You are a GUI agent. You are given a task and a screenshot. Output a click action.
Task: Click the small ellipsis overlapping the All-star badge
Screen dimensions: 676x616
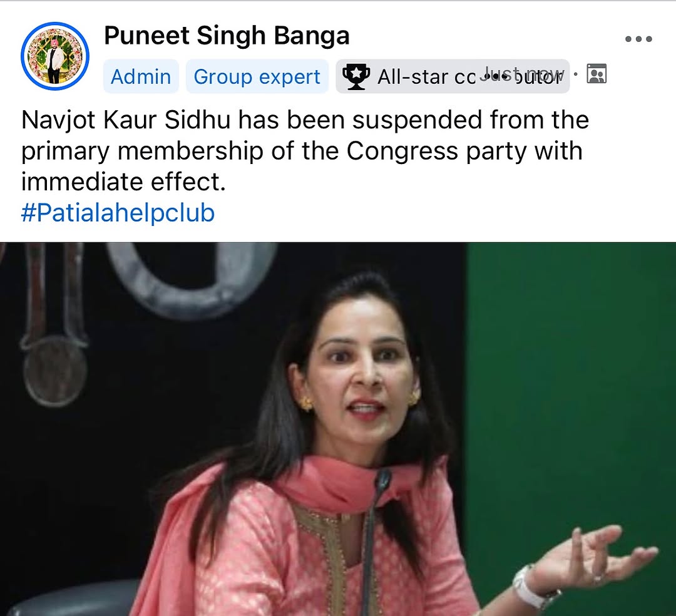pos(491,76)
